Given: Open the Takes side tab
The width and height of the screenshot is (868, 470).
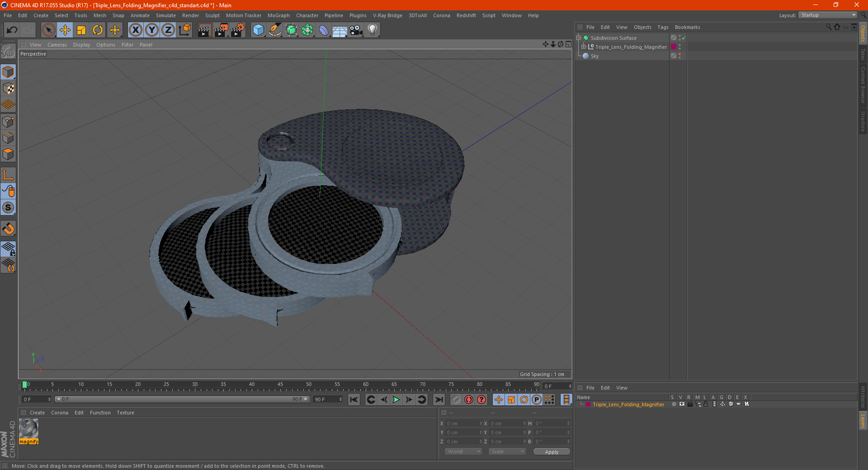Looking at the screenshot, I should pyautogui.click(x=863, y=55).
